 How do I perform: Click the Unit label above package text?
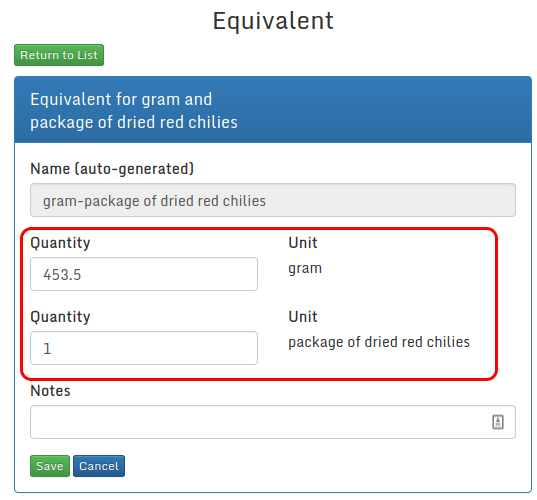coord(303,317)
